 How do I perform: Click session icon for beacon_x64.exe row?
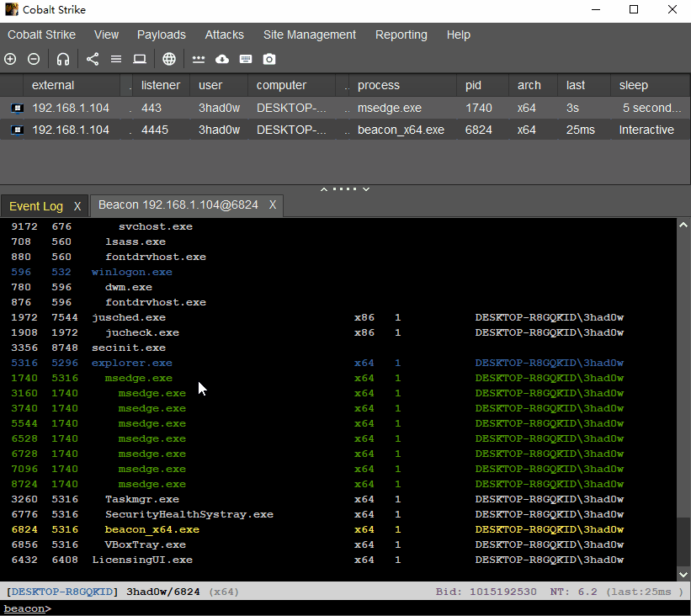point(17,130)
